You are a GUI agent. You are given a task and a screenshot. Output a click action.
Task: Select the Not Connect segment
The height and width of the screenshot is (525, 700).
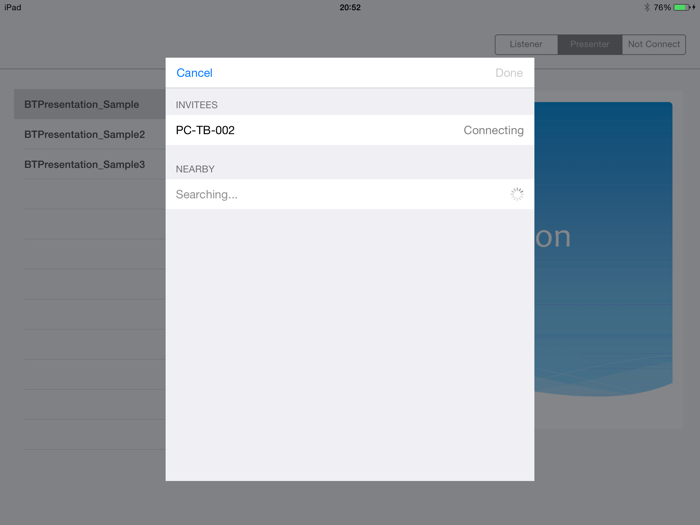pyautogui.click(x=654, y=44)
